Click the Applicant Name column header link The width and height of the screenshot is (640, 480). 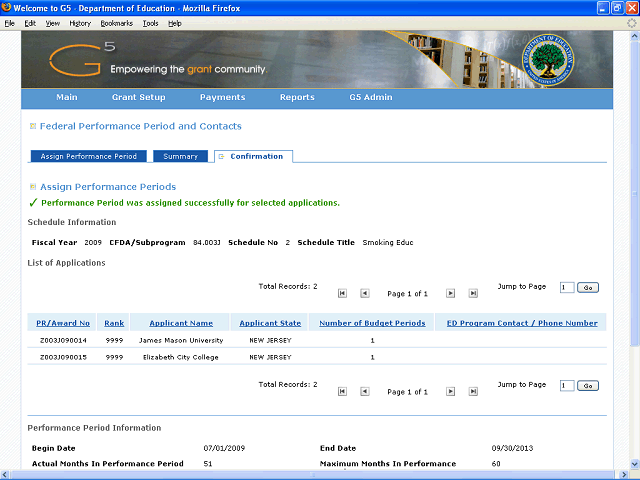pos(181,323)
